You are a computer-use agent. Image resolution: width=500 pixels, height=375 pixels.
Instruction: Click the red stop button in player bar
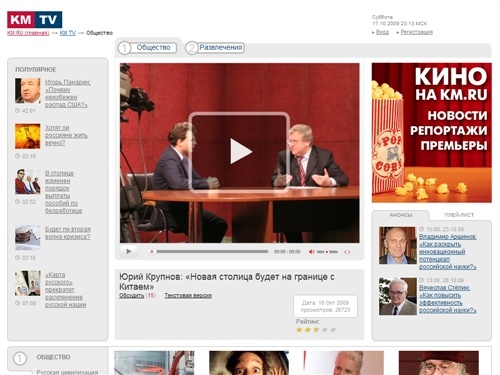coord(152,252)
